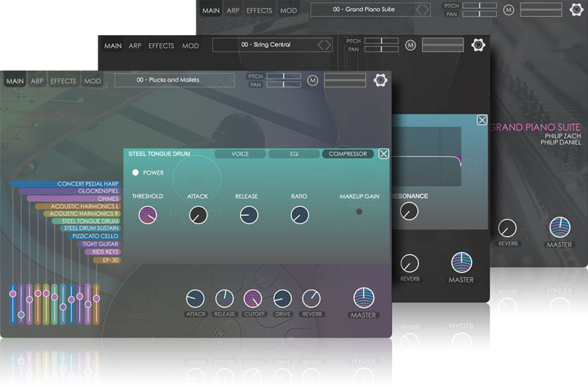Click the PITCH slider in Plucks and Mallets

[284, 76]
